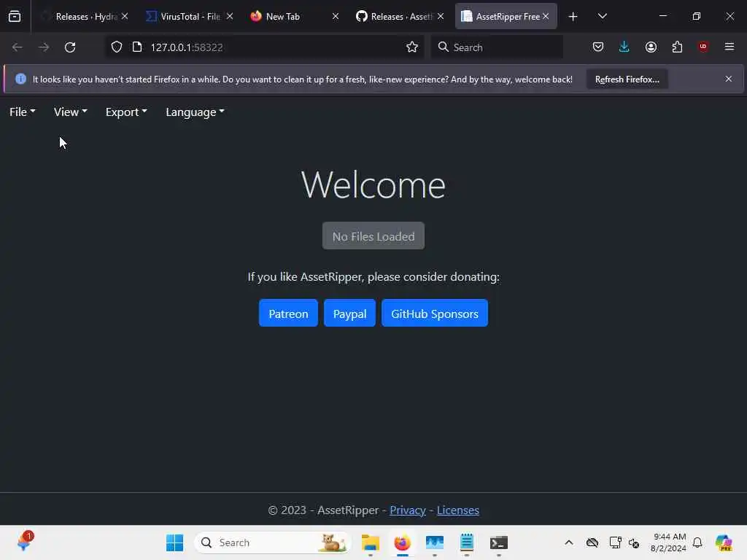Close the AssetRipper Free tab

coord(546,16)
